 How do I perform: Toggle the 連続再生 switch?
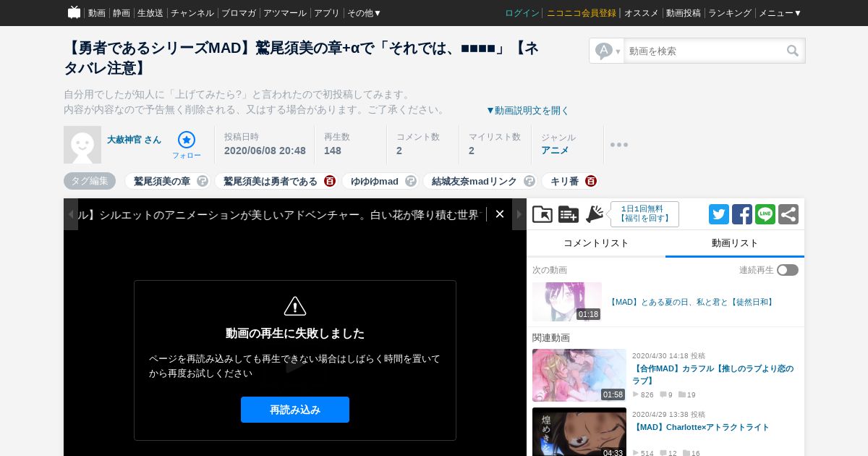788,270
